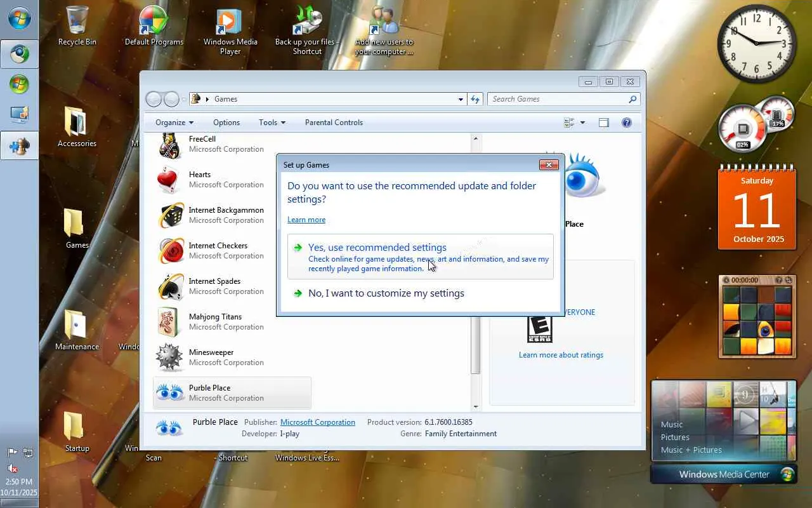Select the Hearts game icon
812x508 pixels.
[169, 180]
